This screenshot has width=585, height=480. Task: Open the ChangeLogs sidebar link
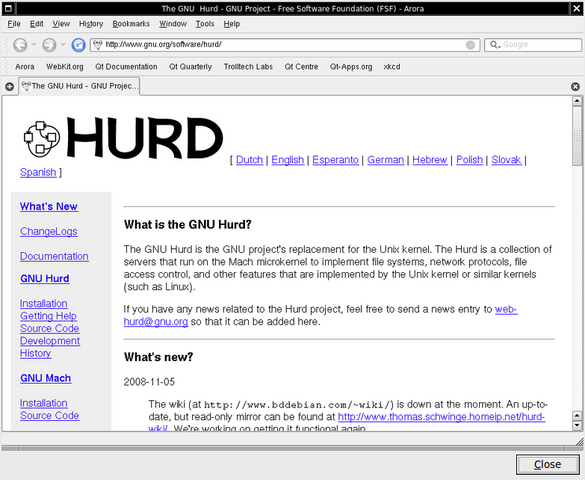[x=49, y=232]
